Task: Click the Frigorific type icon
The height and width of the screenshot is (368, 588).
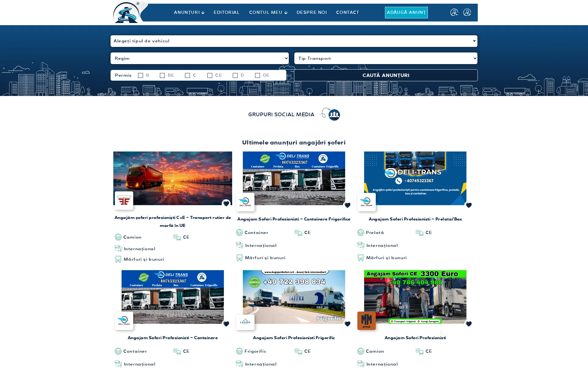Action: (239, 351)
